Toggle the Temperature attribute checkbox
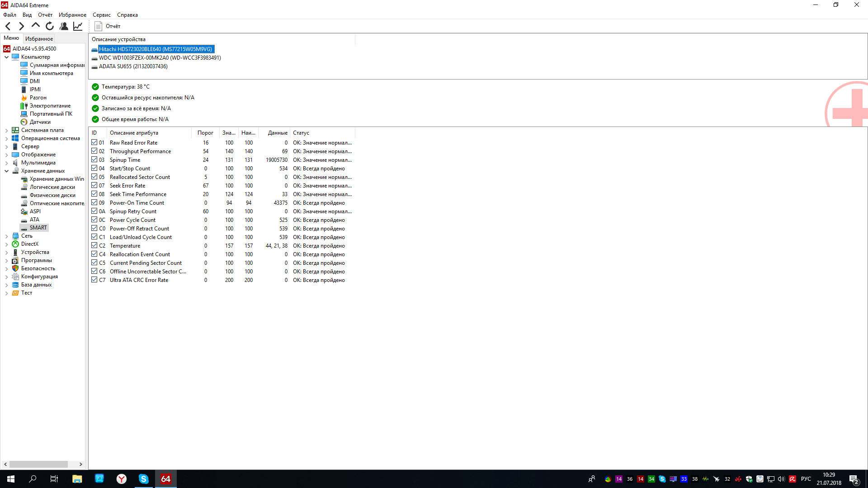 (94, 245)
